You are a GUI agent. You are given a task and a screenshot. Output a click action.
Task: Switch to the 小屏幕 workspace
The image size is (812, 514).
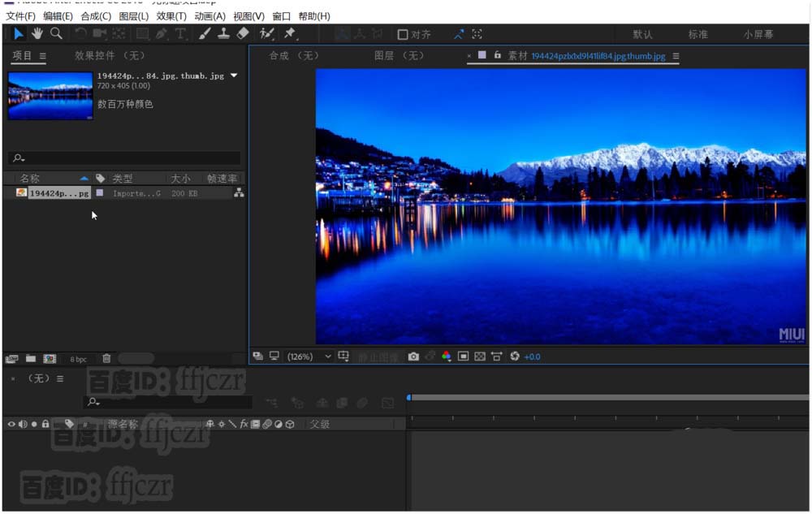click(758, 35)
